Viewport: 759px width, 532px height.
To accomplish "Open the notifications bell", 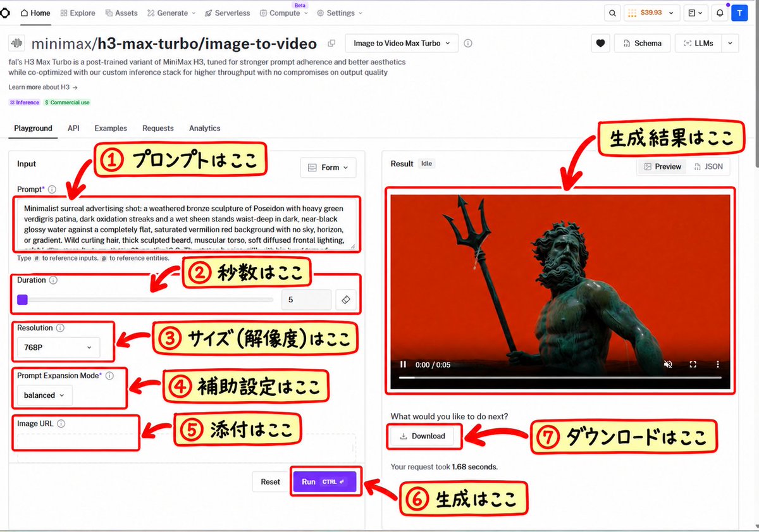I will click(x=719, y=13).
